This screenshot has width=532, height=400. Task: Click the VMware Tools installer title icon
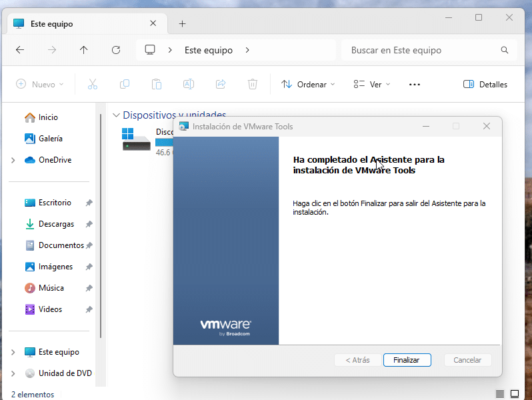click(x=183, y=126)
